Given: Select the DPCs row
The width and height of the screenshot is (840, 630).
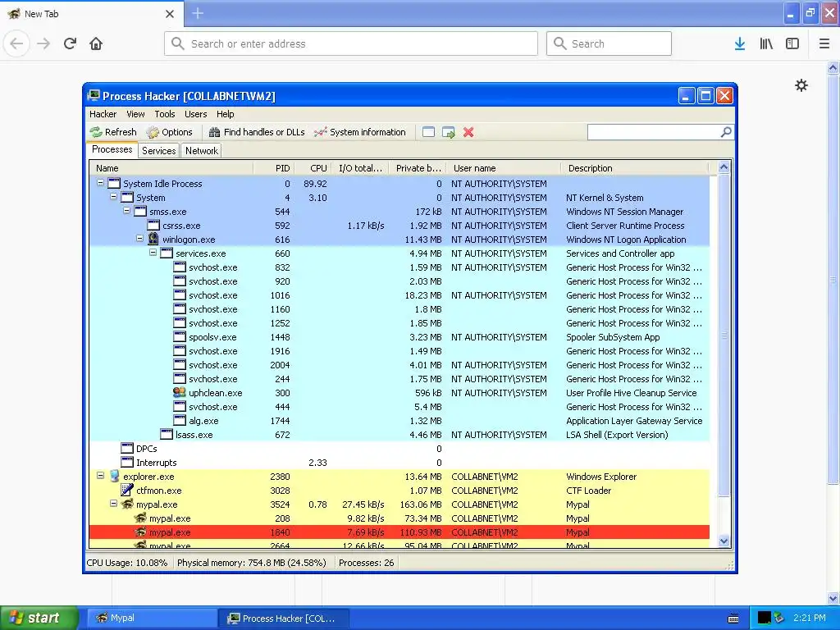Looking at the screenshot, I should 399,449.
